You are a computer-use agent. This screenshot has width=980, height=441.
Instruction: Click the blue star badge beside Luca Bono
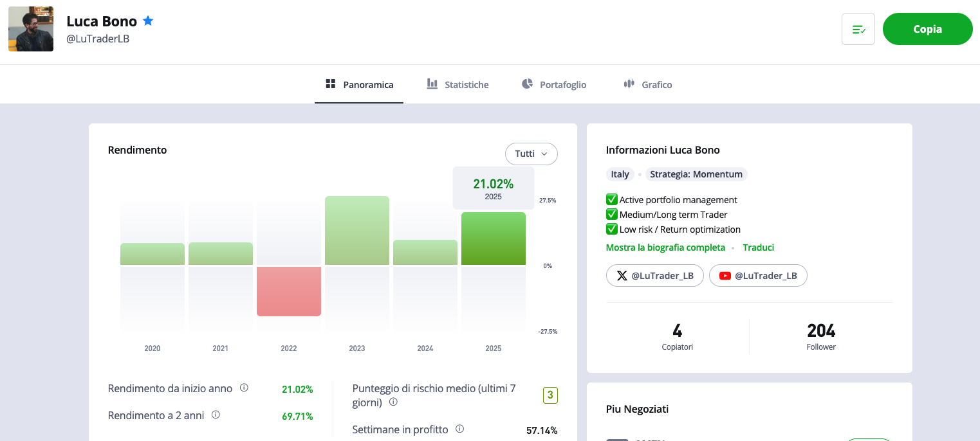tap(148, 21)
